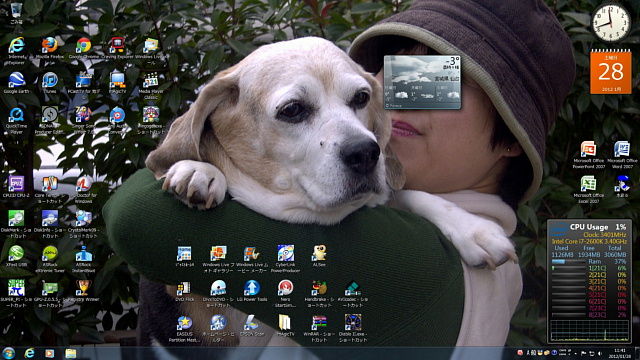Launch Microsoft Office Word 2007 shortcut
640x360 pixels.
(x=622, y=155)
